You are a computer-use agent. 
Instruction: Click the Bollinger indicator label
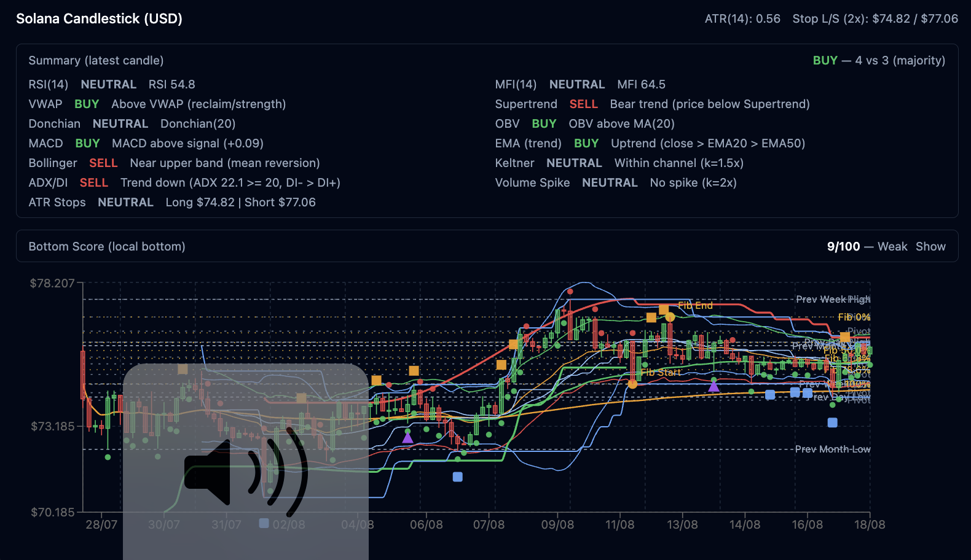point(53,163)
